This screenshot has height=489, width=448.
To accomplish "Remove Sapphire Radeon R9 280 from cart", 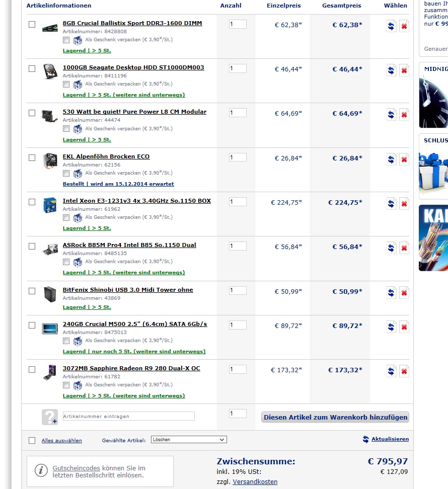I will point(404,371).
